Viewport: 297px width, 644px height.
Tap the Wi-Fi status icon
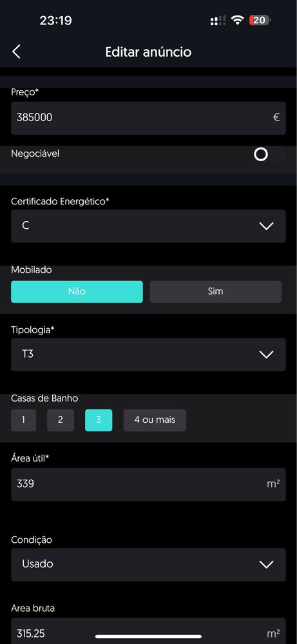[237, 20]
